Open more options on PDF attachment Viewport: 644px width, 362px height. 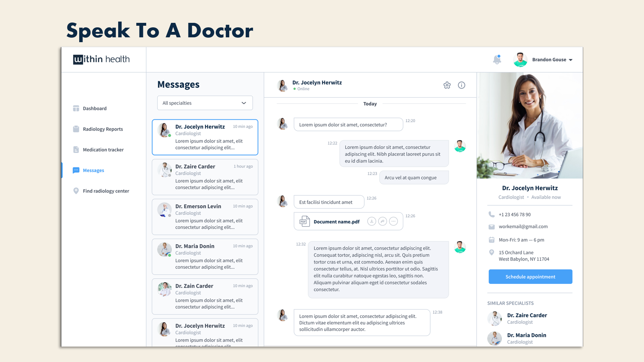[393, 221]
